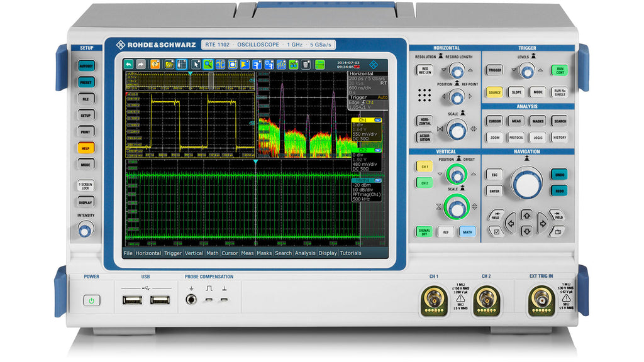Image resolution: width=644 pixels, height=362 pixels.
Task: Toggle the RUN CONT acquisition button
Action: (x=560, y=70)
